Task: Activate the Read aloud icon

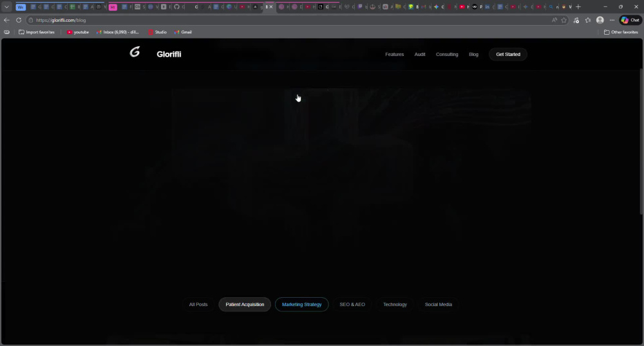Action: click(554, 20)
